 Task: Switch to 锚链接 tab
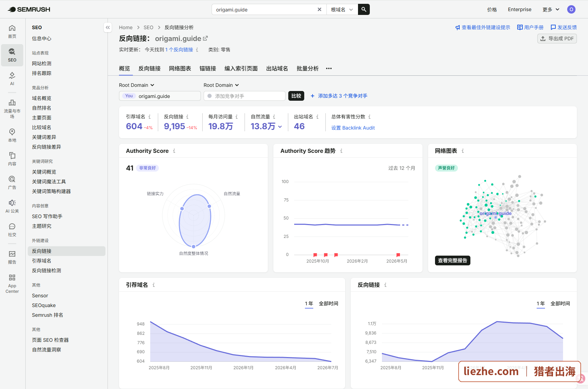[208, 68]
